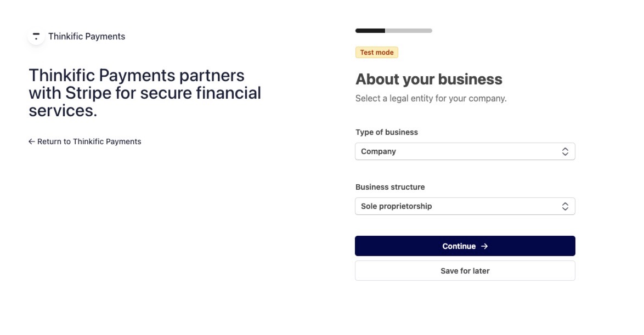Click the Business structure field label
This screenshot has width=644, height=335.
point(390,187)
